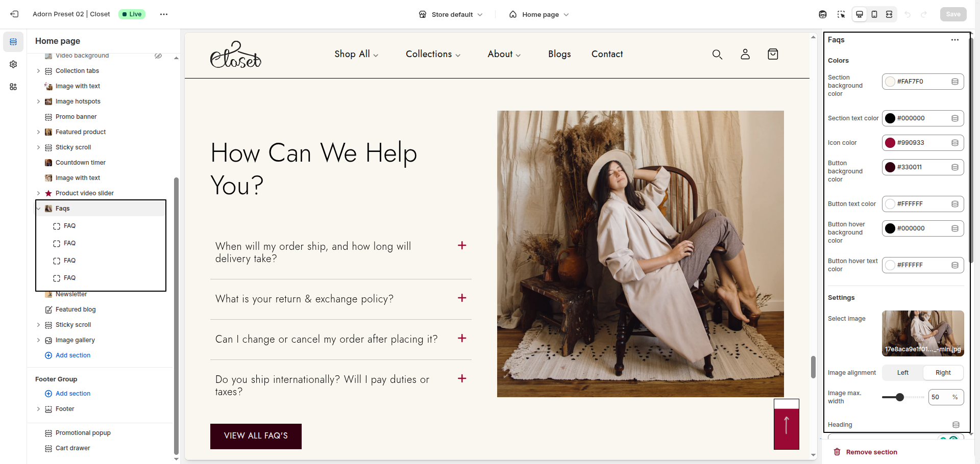The image size is (980, 464).
Task: Open the App embeds icon
Action: click(x=13, y=87)
